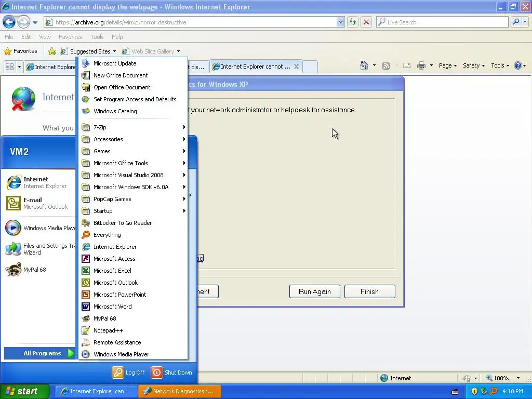Image resolution: width=532 pixels, height=399 pixels.
Task: Open Remote Assistance
Action: click(133, 342)
